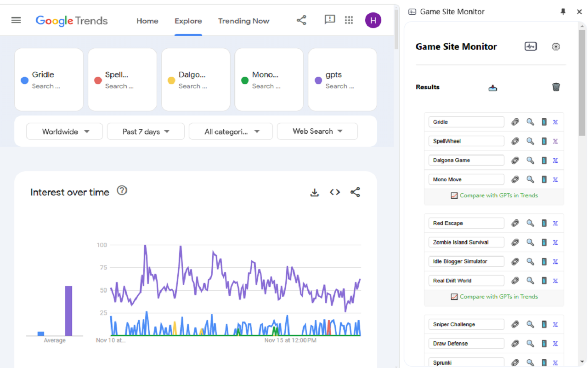Click the link icon for Draw Defense
This screenshot has height=368, width=588.
point(515,344)
